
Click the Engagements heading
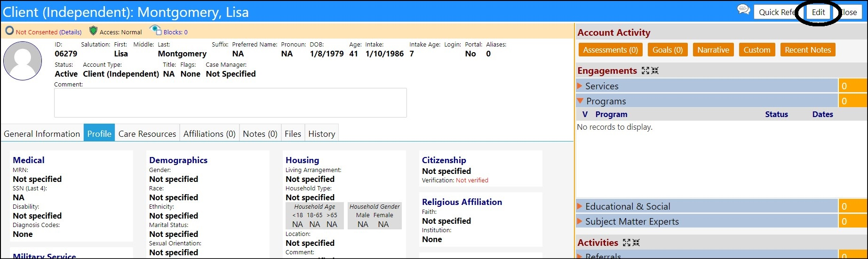[x=607, y=71]
